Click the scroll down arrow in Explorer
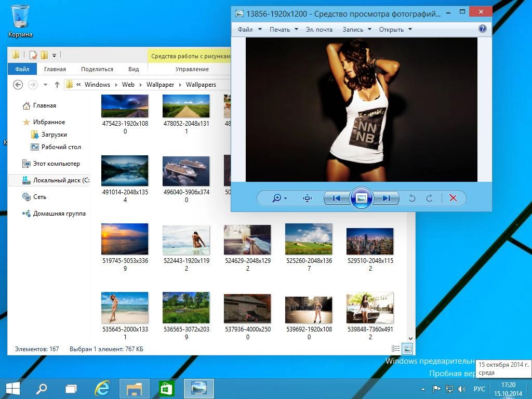Viewport: 532px width, 399px height. click(x=410, y=338)
